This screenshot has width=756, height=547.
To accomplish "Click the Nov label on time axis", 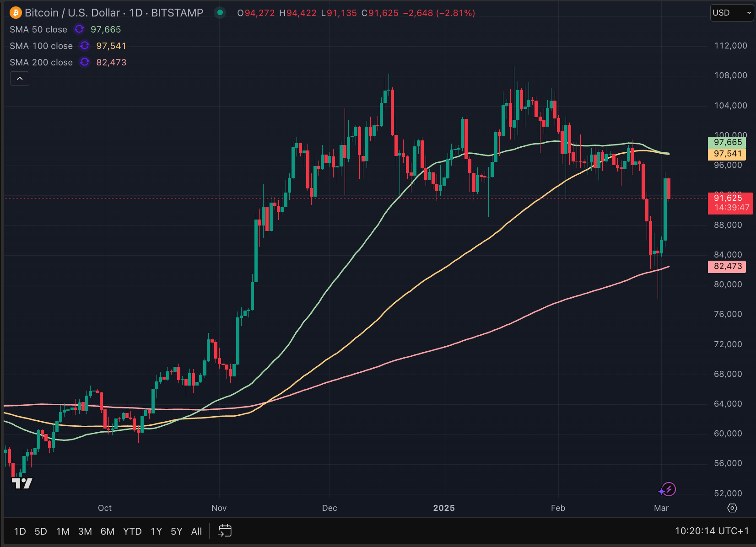I will (x=219, y=508).
